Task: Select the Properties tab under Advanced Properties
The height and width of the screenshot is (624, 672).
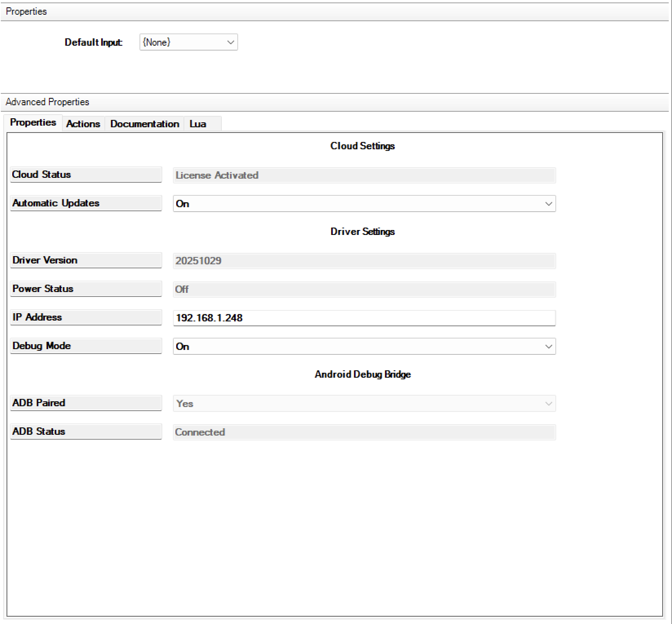Action: [x=33, y=123]
